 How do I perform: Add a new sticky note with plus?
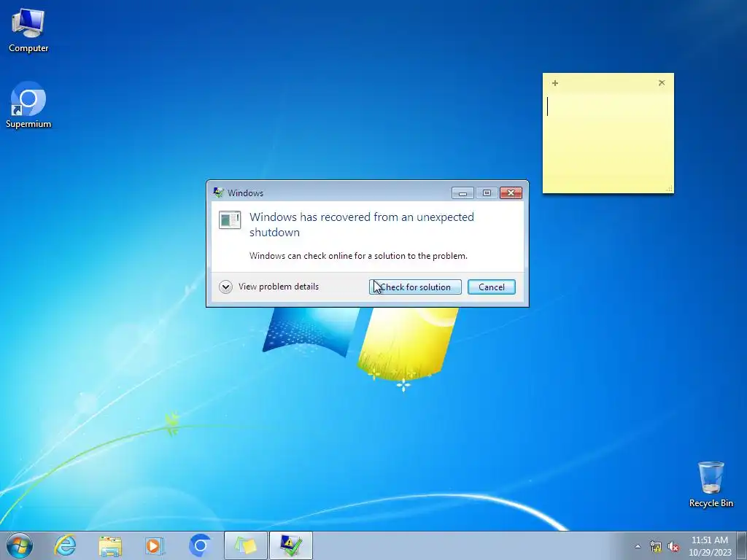click(x=555, y=83)
